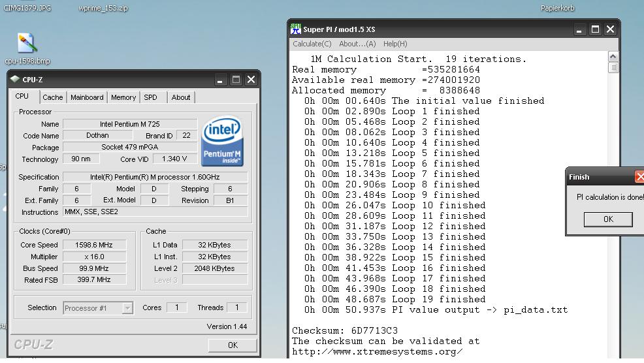
Task: Click the xtremesystems.org URL line
Action: [x=377, y=352]
